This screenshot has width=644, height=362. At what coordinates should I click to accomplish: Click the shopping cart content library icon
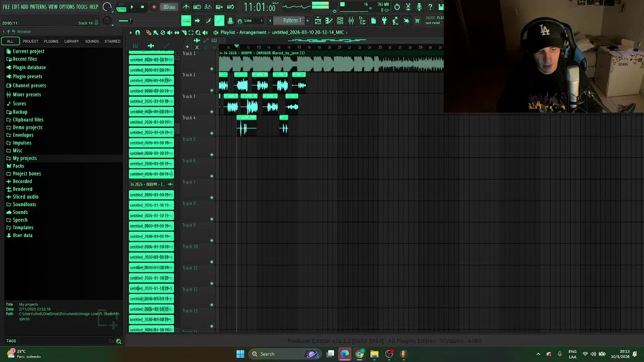pyautogui.click(x=417, y=21)
